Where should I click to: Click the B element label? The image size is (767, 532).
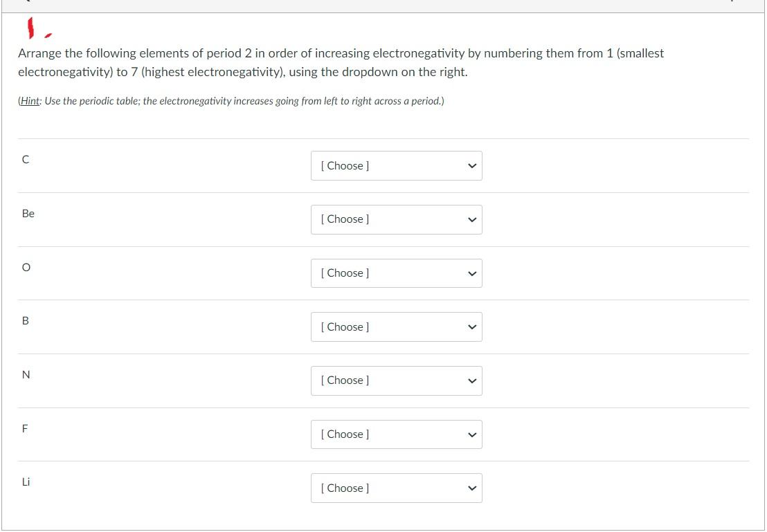click(26, 321)
